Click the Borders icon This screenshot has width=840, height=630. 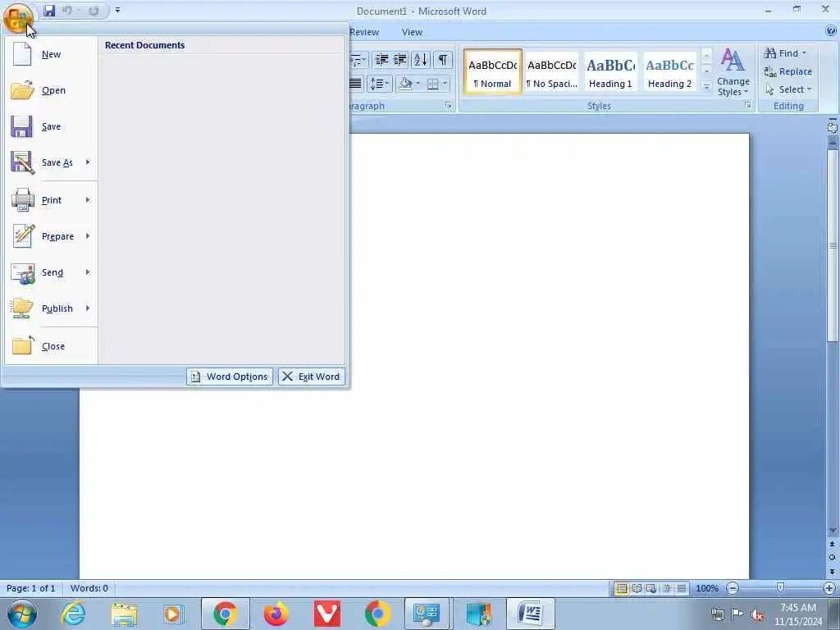click(x=433, y=84)
